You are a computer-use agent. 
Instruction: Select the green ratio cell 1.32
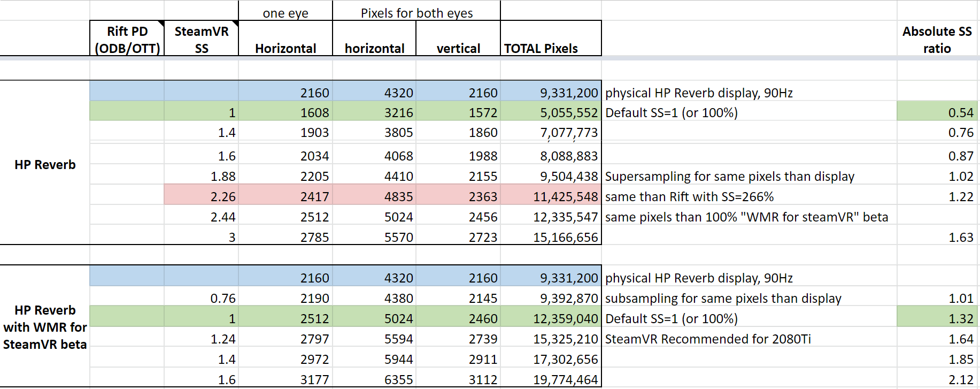pyautogui.click(x=937, y=317)
